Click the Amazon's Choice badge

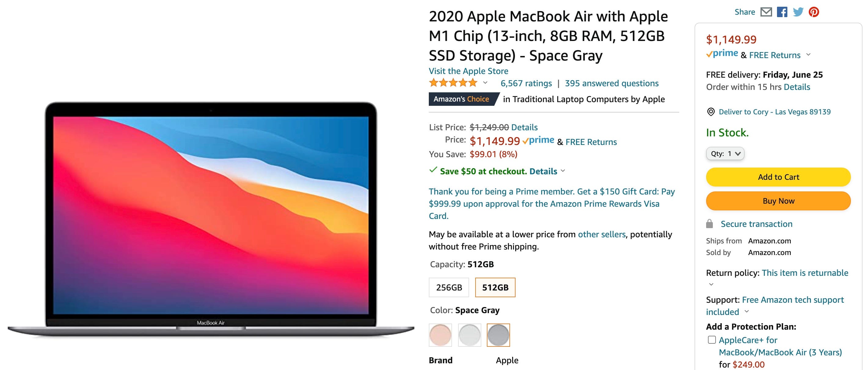point(461,99)
